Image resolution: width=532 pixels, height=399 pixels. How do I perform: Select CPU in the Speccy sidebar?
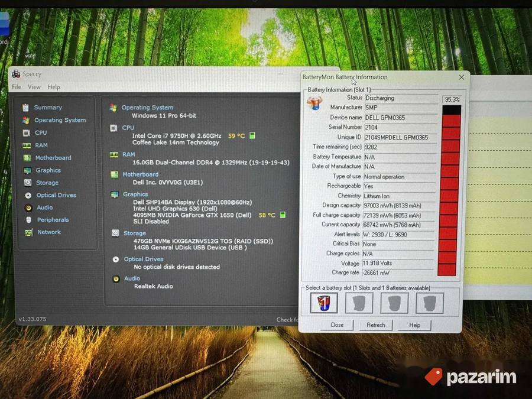[41, 132]
